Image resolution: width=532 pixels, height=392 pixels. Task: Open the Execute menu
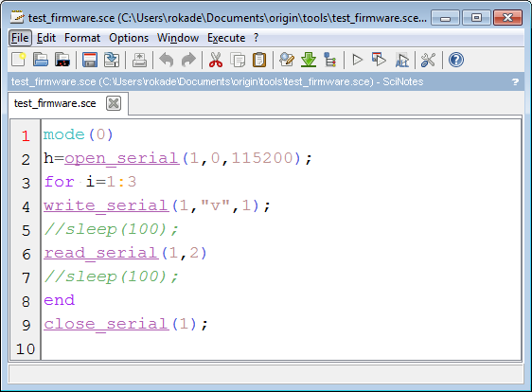226,38
